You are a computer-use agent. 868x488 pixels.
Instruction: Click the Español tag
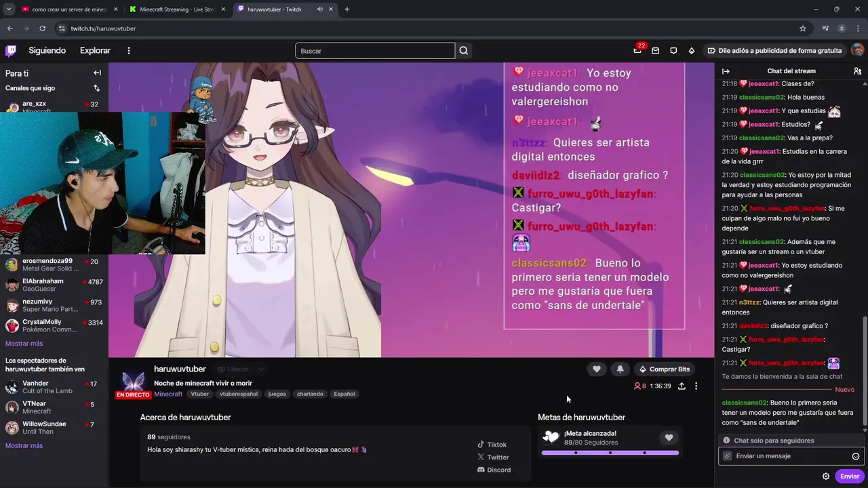[x=344, y=394]
